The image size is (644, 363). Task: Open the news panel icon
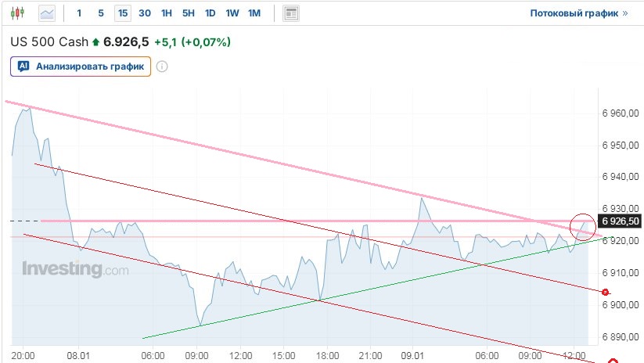tap(291, 13)
